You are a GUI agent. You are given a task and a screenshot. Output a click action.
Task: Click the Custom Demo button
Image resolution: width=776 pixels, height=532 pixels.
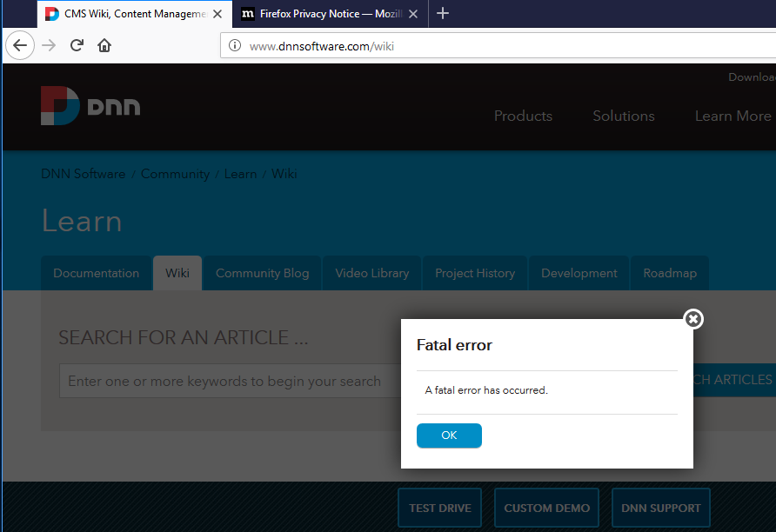click(547, 508)
